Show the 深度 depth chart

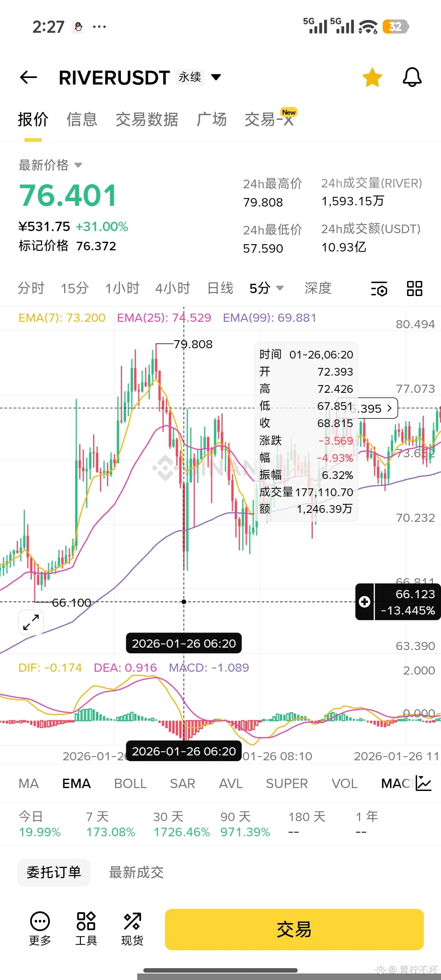(x=318, y=288)
